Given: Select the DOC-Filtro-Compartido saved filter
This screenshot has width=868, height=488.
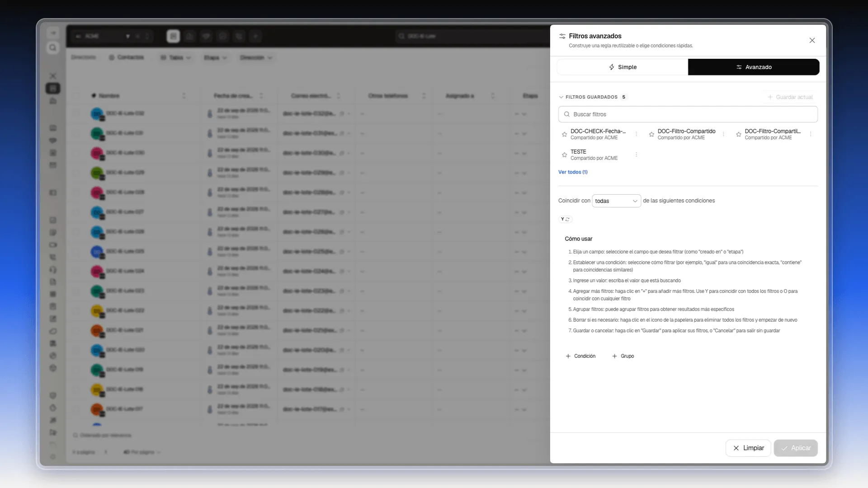Looking at the screenshot, I should (686, 134).
